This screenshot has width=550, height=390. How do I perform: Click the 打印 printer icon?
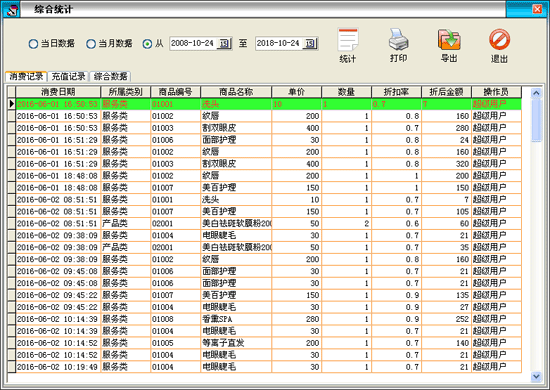coord(398,39)
